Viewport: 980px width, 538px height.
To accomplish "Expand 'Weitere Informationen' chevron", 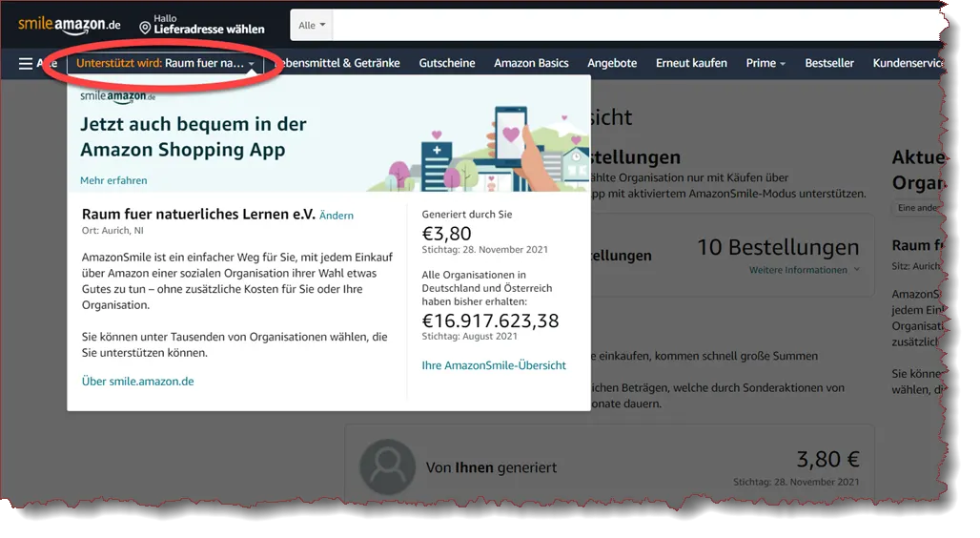I will pyautogui.click(x=857, y=270).
